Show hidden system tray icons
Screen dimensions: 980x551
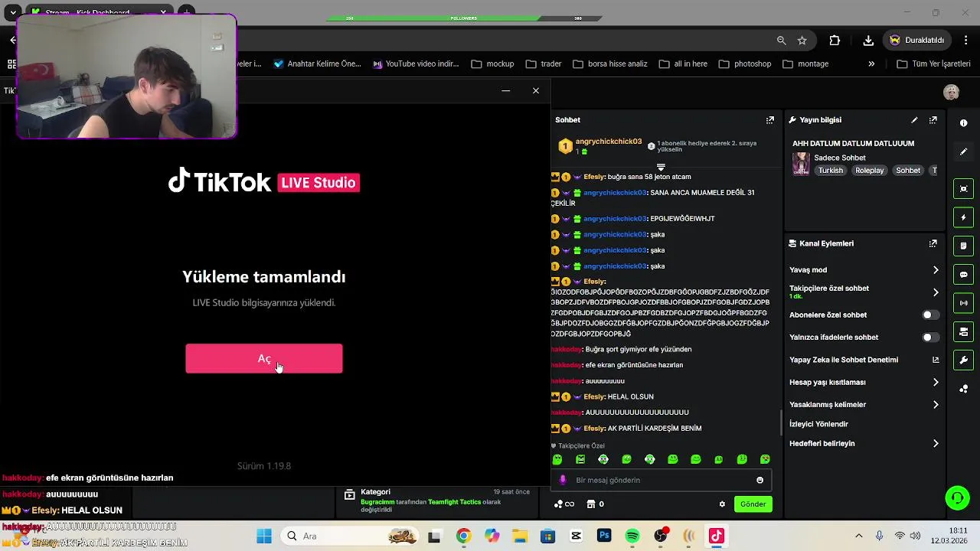point(858,536)
